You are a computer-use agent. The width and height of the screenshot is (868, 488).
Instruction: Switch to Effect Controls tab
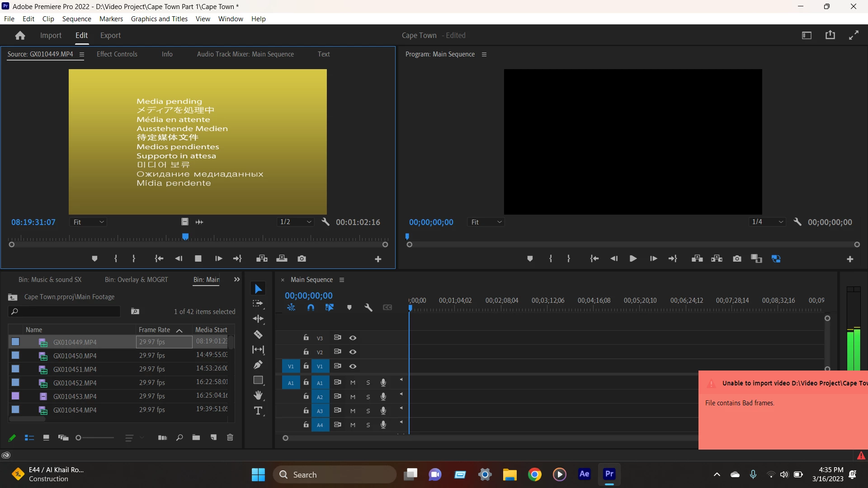117,54
